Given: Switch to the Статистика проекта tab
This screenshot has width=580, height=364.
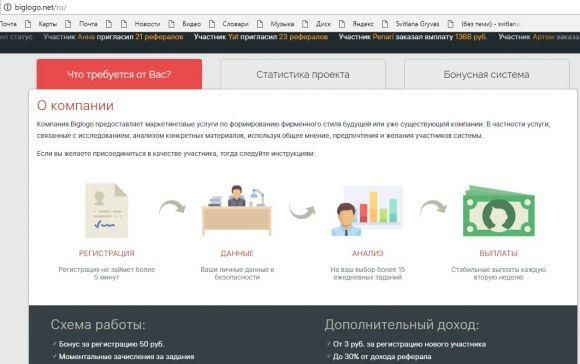Looking at the screenshot, I should [x=303, y=74].
